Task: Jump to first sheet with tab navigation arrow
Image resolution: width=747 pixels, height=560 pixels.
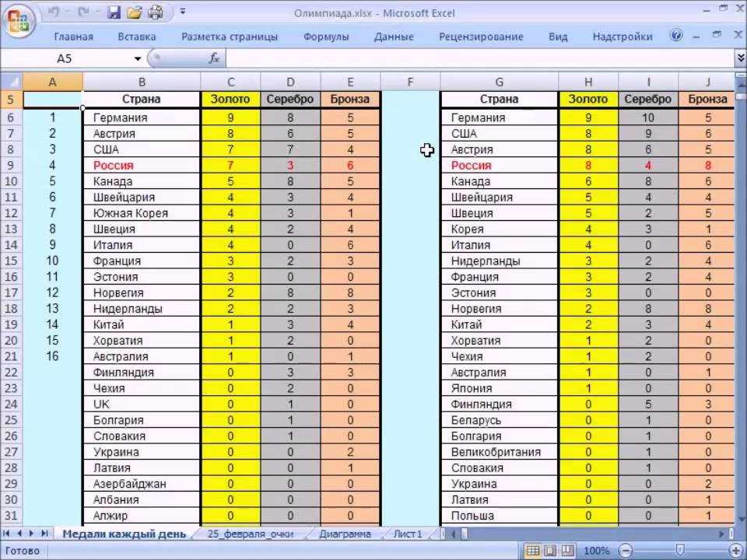Action: point(8,534)
